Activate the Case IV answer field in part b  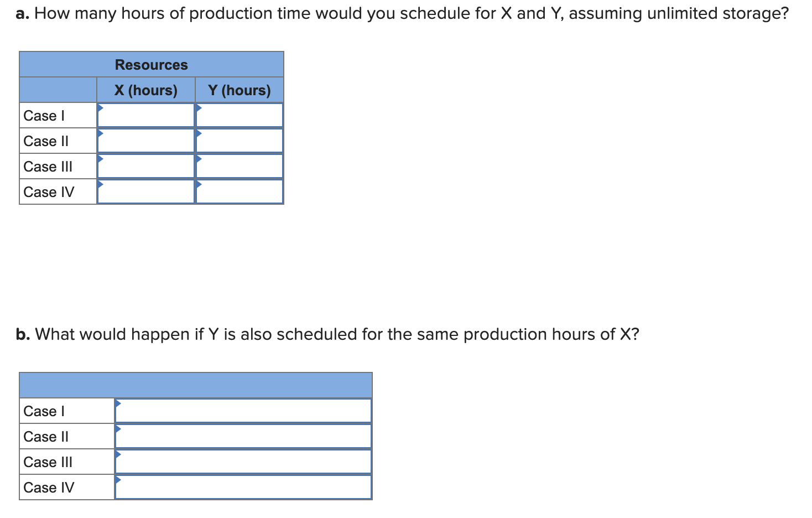click(243, 487)
